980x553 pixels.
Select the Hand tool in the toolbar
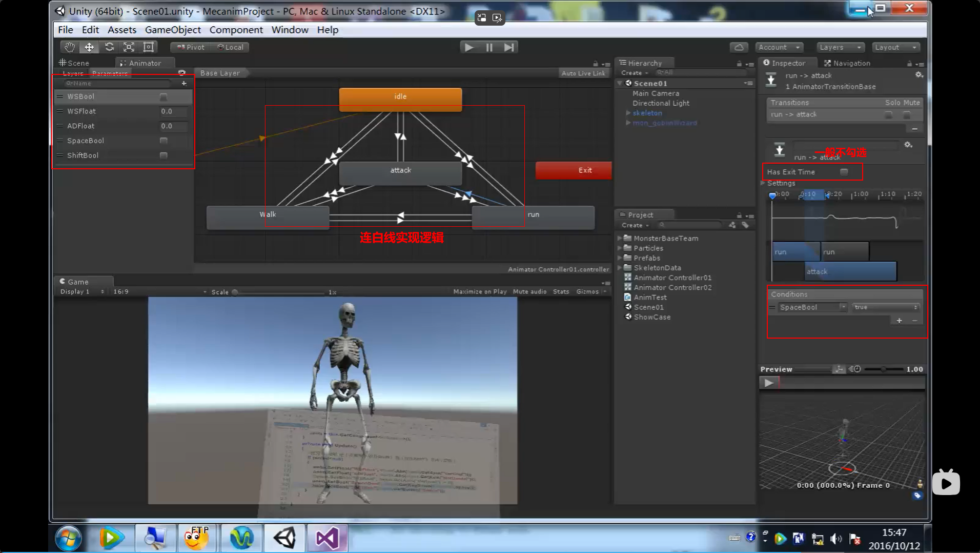[69, 47]
